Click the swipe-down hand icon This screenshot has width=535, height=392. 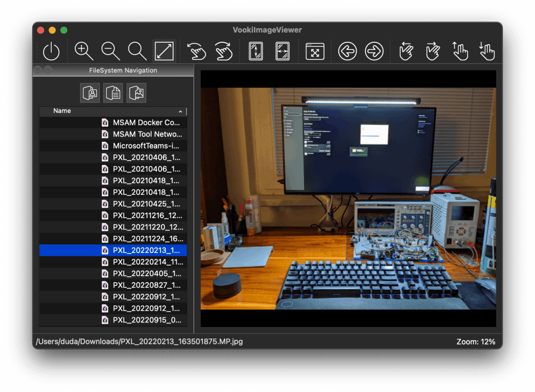coord(487,51)
